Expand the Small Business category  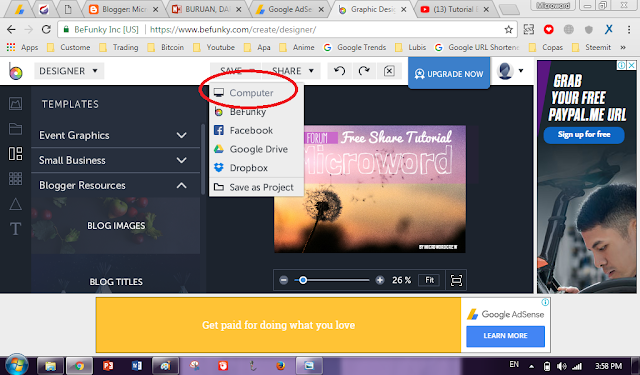(113, 160)
